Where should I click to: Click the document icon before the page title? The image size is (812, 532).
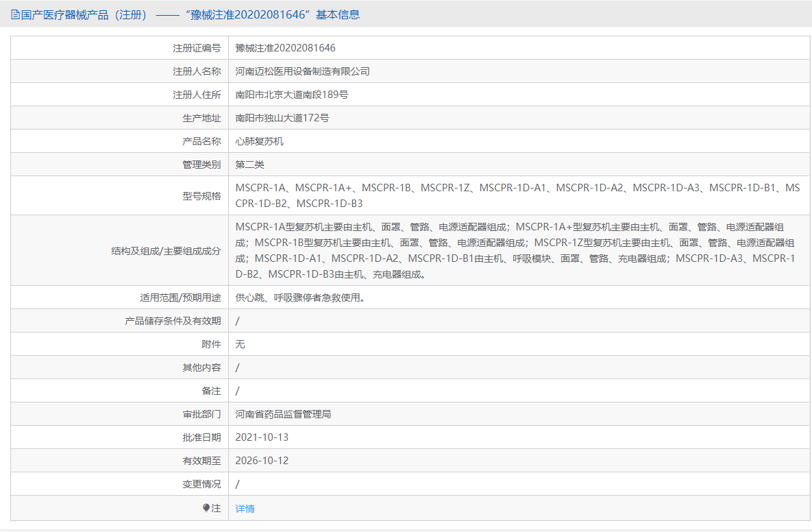[x=14, y=14]
